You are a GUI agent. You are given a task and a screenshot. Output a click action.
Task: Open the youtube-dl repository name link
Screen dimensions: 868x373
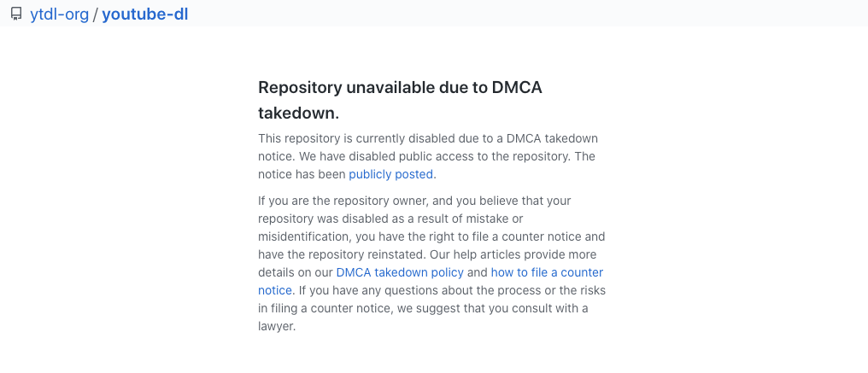click(145, 14)
